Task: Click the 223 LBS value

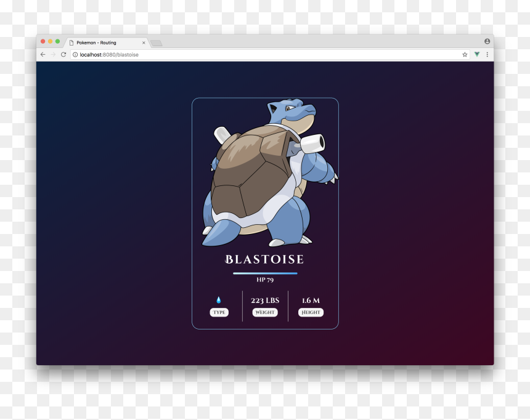Action: [265, 301]
